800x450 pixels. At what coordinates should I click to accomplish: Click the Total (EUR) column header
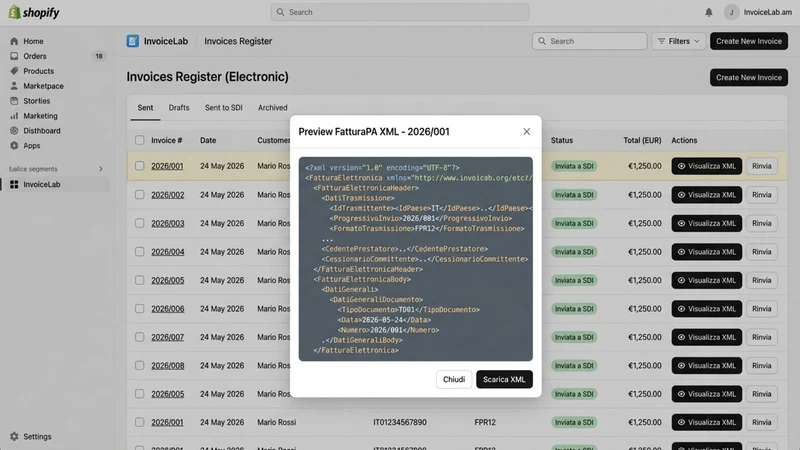coord(642,140)
